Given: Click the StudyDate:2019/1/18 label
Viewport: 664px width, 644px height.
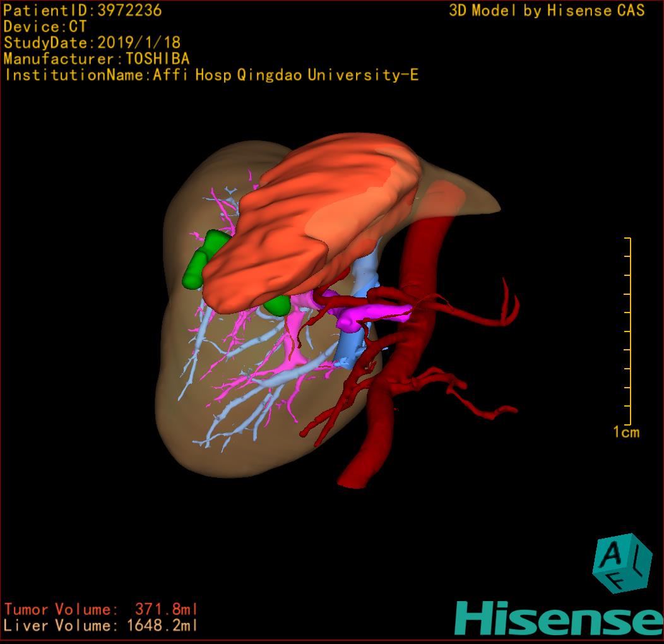Looking at the screenshot, I should point(92,42).
